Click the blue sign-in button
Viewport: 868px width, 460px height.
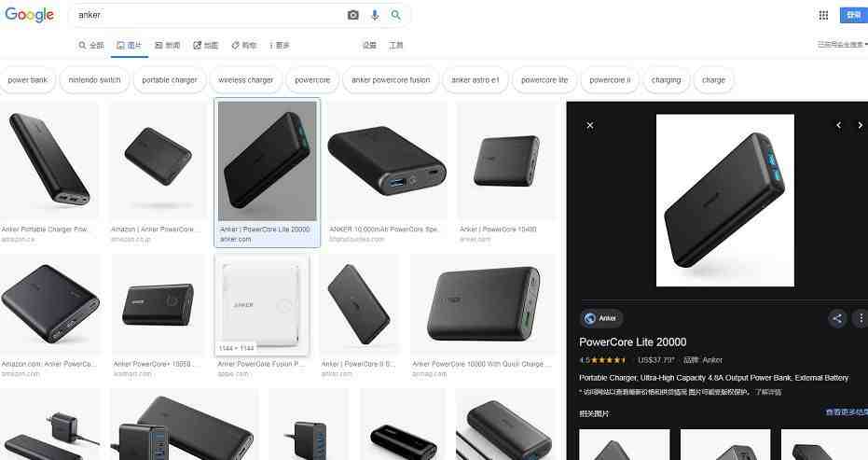854,16
